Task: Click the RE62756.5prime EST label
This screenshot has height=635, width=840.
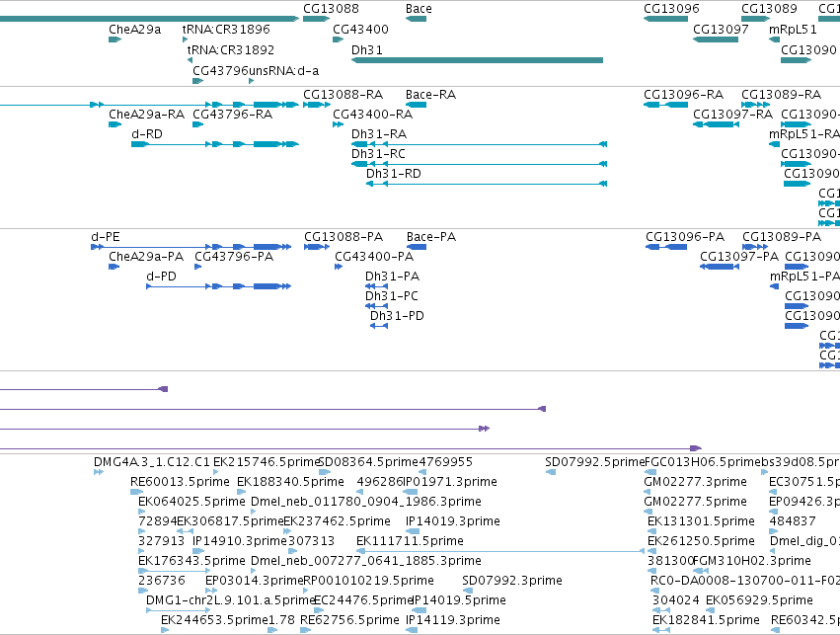Action: (349, 620)
